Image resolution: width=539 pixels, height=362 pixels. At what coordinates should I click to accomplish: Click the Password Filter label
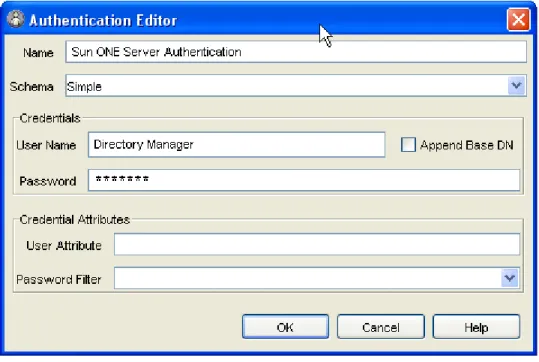click(x=59, y=279)
